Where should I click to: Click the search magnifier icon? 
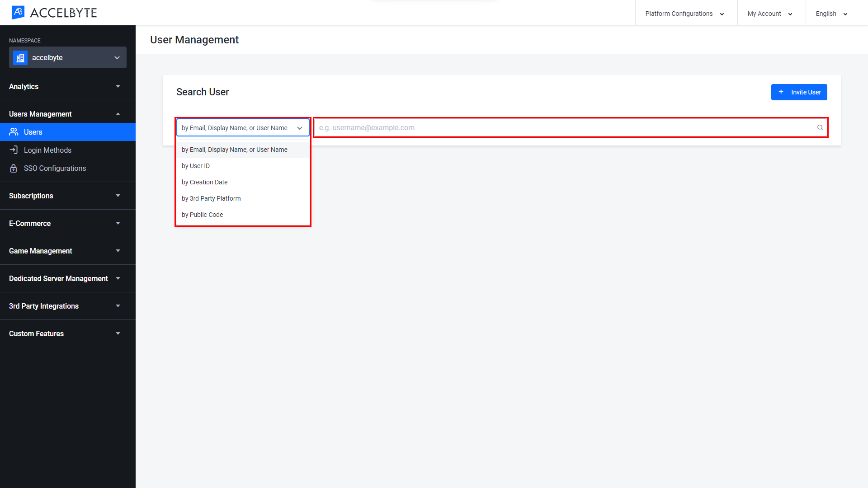pos(820,127)
